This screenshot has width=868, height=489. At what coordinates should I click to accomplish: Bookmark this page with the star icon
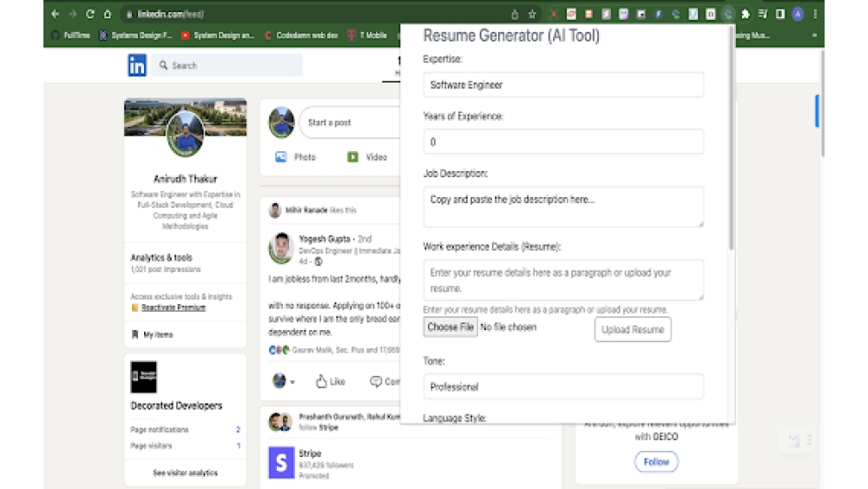point(532,15)
